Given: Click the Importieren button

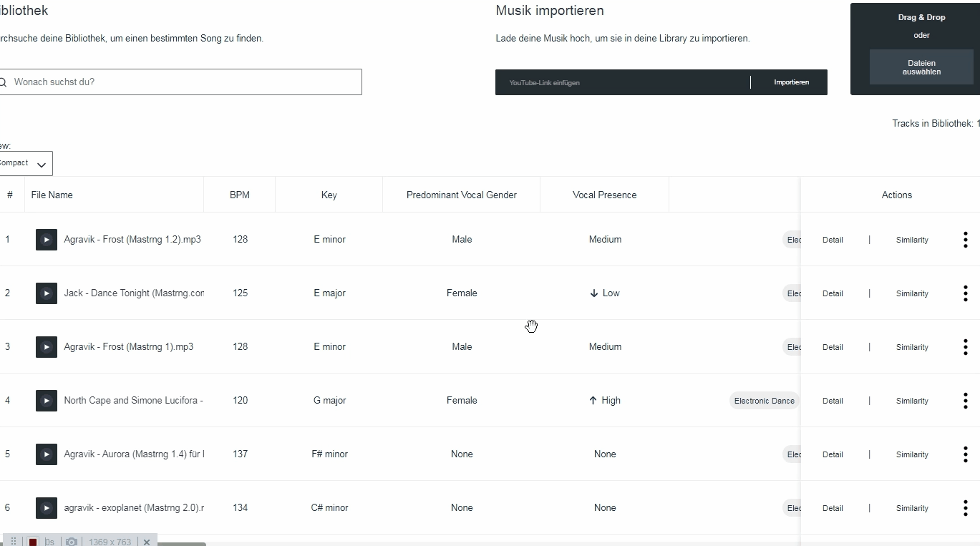Looking at the screenshot, I should (x=790, y=82).
